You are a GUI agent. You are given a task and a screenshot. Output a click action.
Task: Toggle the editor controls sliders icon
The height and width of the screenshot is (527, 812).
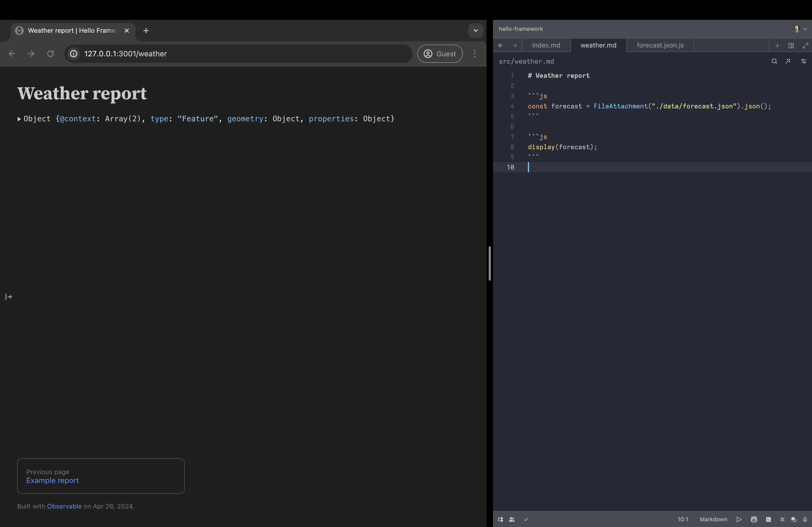click(803, 61)
